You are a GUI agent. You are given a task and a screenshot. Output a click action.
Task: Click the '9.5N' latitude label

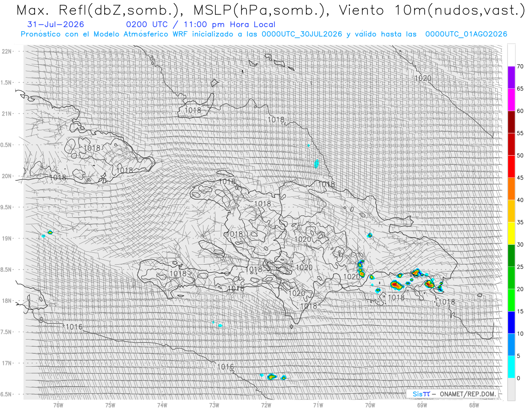[7, 207]
